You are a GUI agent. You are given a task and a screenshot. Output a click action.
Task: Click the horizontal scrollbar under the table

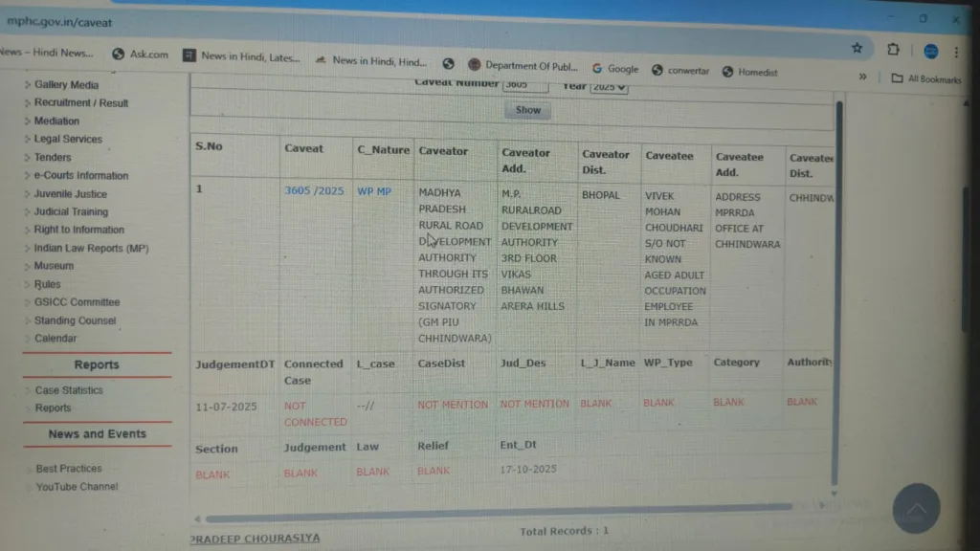pyautogui.click(x=498, y=507)
